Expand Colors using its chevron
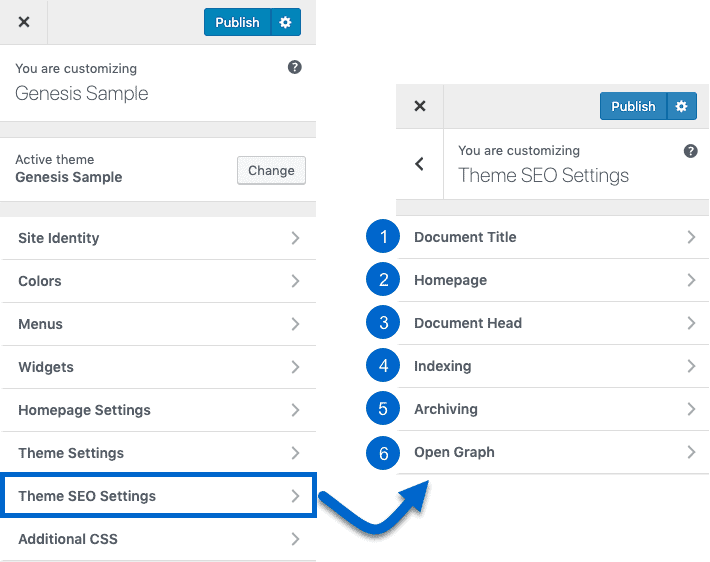 coord(295,281)
